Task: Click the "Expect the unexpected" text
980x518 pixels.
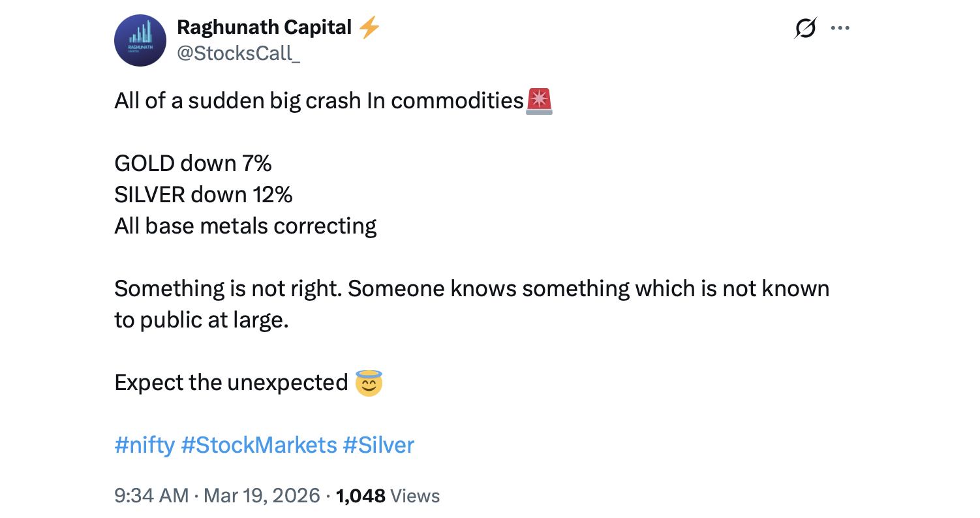Action: click(x=231, y=382)
